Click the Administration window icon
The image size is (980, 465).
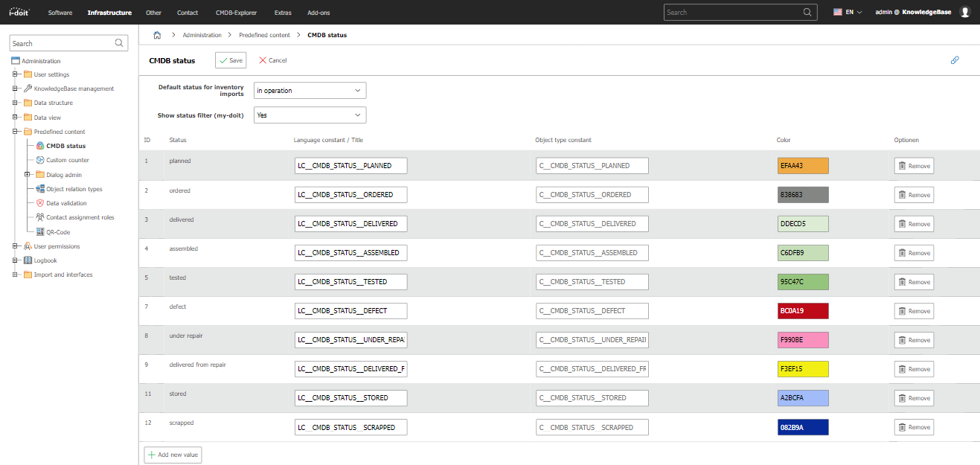(15, 61)
